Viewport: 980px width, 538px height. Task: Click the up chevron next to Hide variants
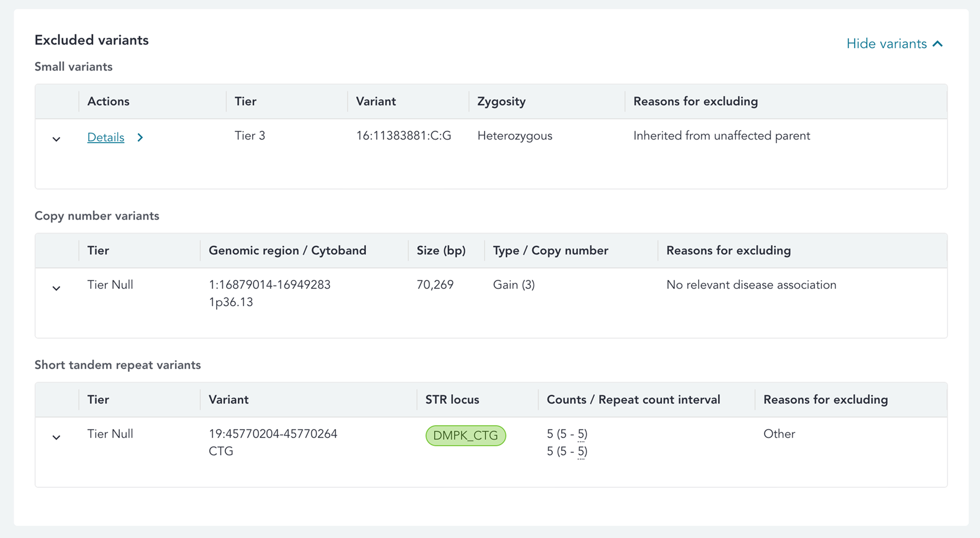coord(938,44)
